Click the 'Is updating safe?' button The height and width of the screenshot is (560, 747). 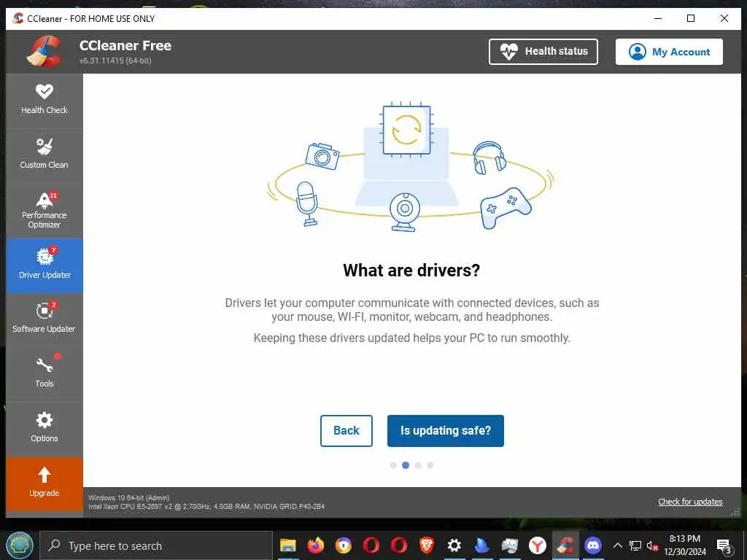point(446,430)
